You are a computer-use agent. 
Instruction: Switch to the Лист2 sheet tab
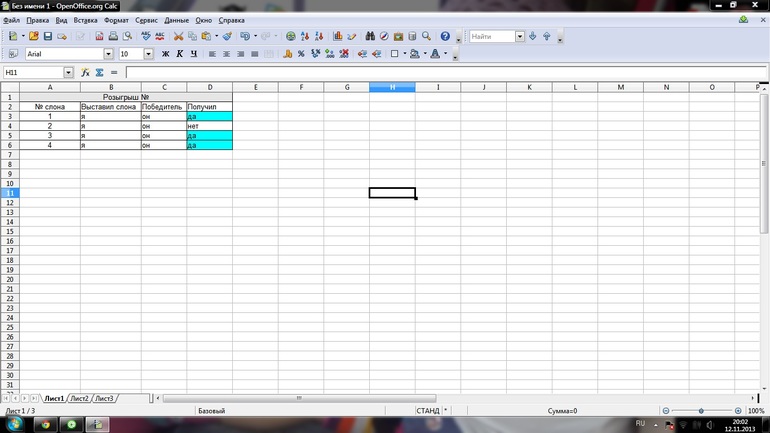(79, 398)
